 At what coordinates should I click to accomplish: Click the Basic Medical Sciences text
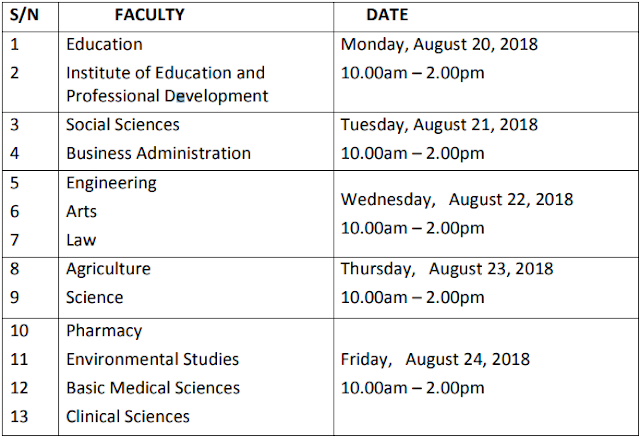153,388
